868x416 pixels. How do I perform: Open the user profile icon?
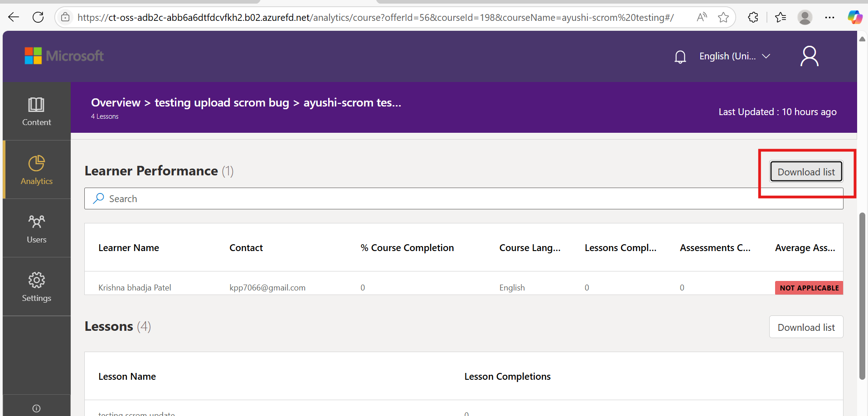click(809, 57)
